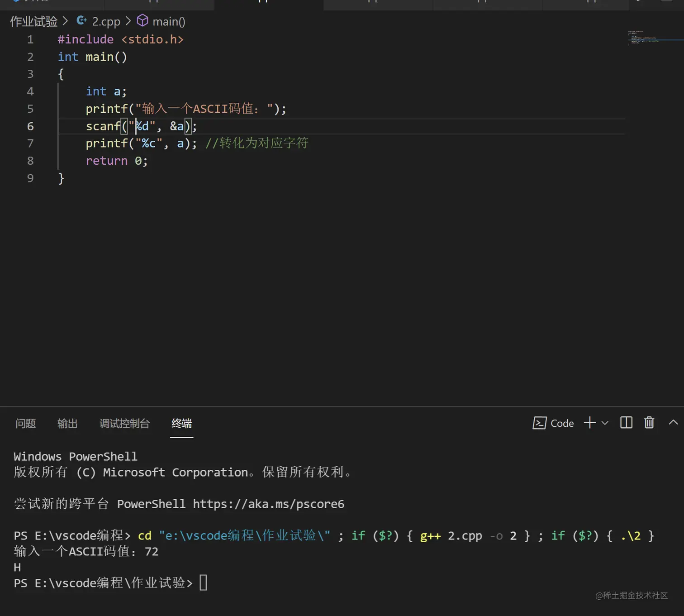Split the terminal panel
Screen dimensions: 684x616
coord(626,423)
